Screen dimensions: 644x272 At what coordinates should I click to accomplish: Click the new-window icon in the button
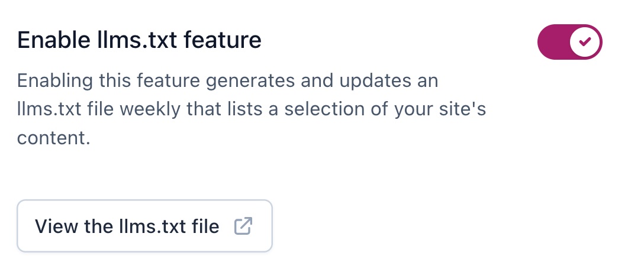(243, 226)
